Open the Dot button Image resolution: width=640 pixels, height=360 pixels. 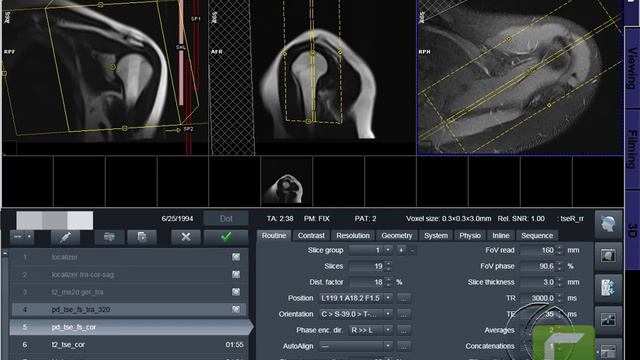(226, 219)
